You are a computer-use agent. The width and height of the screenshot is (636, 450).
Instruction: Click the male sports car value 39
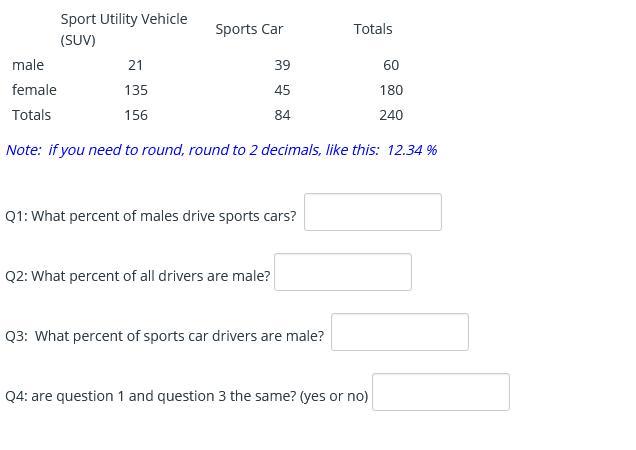pyautogui.click(x=282, y=65)
